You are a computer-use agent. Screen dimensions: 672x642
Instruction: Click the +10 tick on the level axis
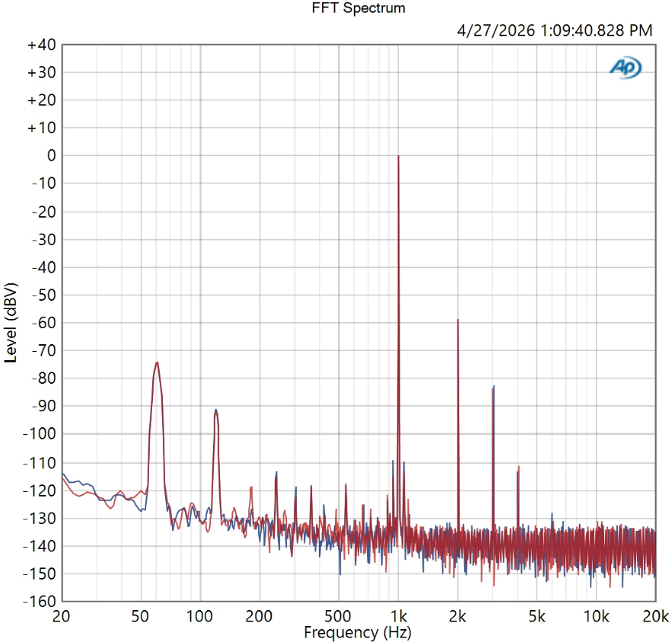pyautogui.click(x=42, y=128)
